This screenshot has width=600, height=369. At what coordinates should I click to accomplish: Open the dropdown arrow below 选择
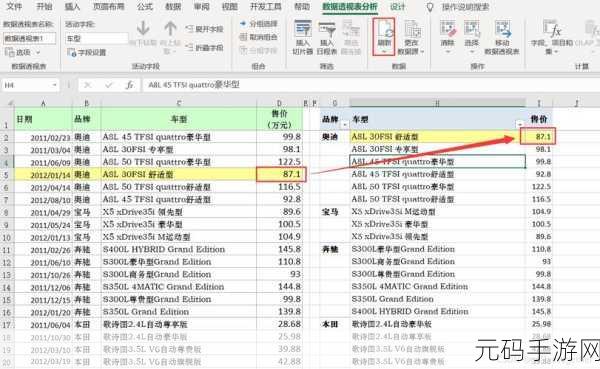pos(471,51)
